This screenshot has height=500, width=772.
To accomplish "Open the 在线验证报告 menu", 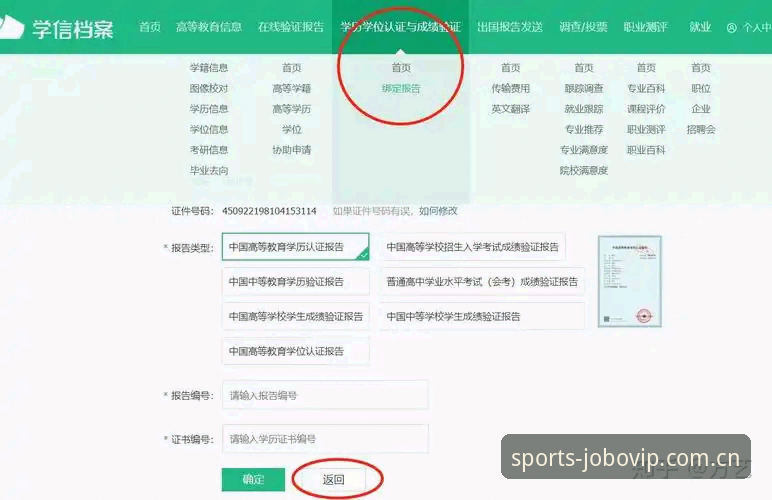I will (291, 27).
